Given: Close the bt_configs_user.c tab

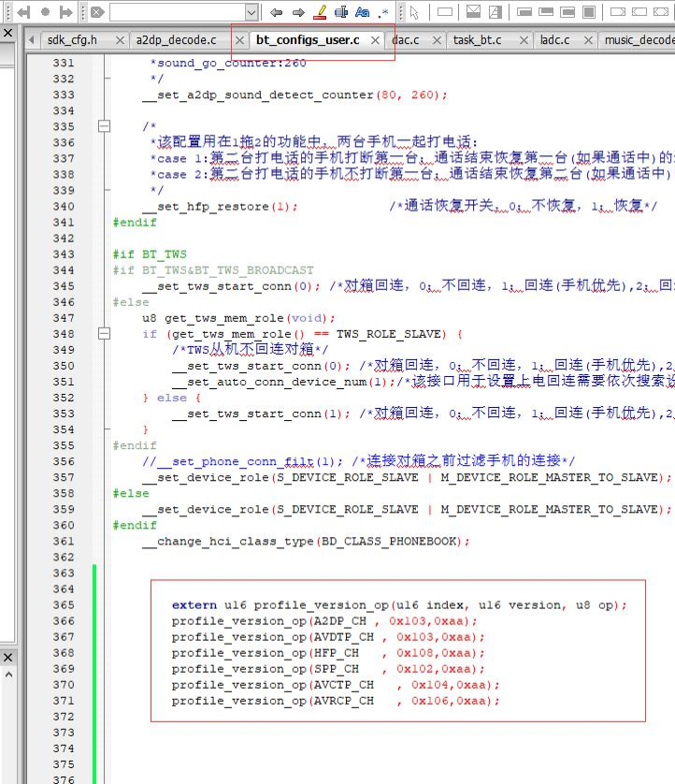Looking at the screenshot, I should tap(375, 40).
